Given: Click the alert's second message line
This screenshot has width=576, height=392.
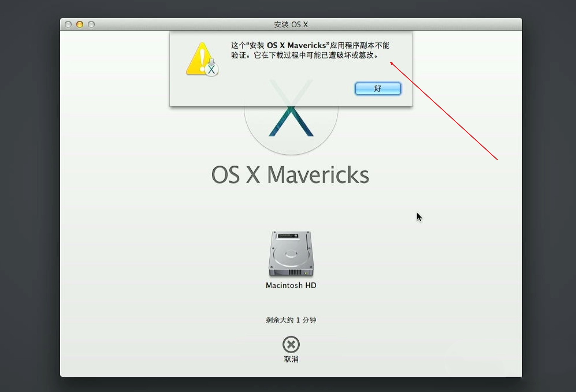Looking at the screenshot, I should coord(304,55).
